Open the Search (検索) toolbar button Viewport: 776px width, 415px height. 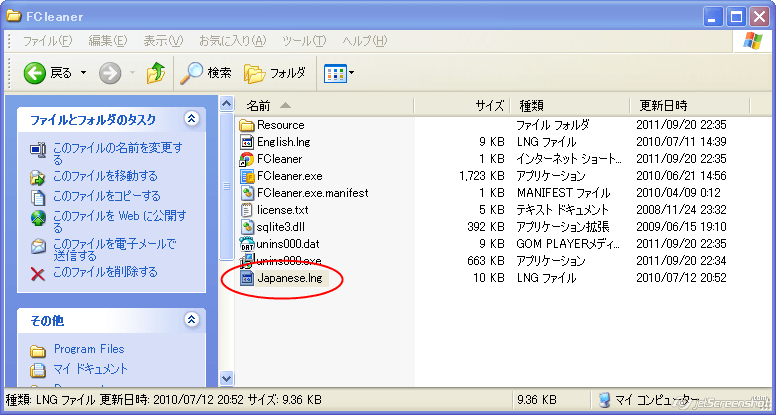click(x=205, y=73)
